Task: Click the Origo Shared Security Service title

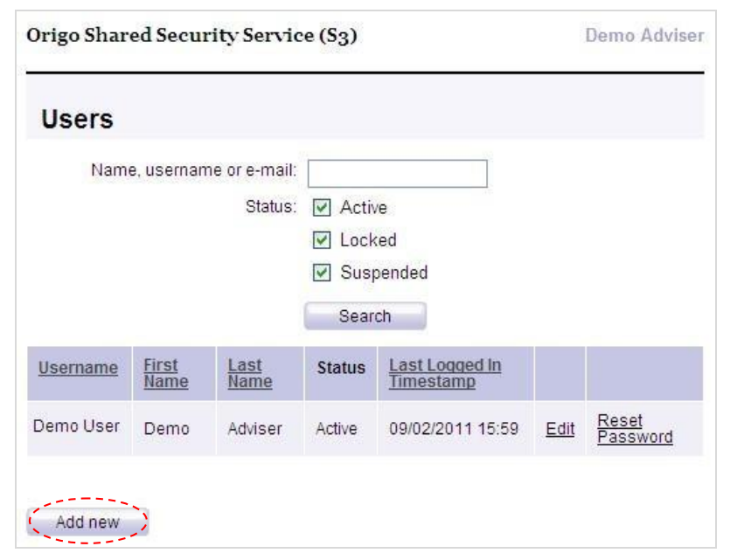Action: [191, 36]
